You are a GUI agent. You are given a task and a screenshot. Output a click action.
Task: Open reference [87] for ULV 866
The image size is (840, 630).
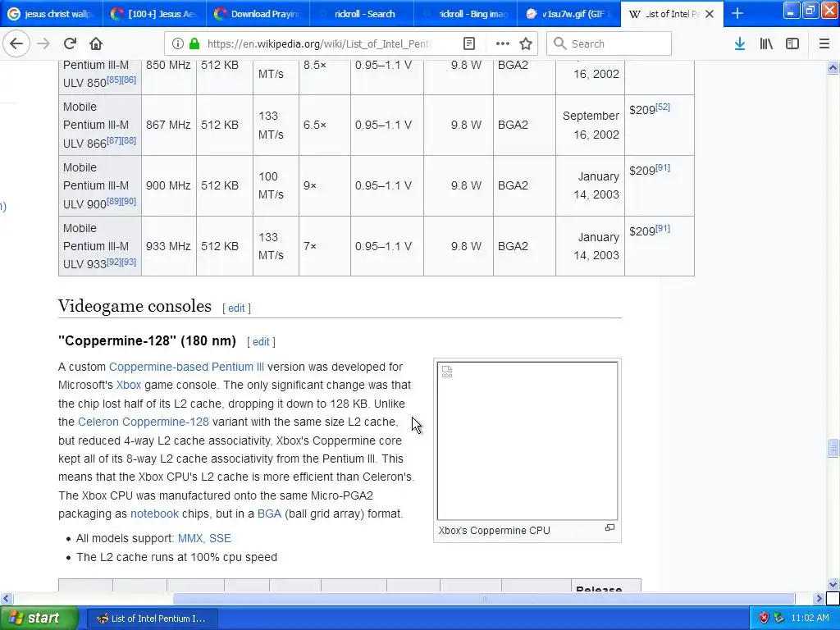(x=113, y=140)
